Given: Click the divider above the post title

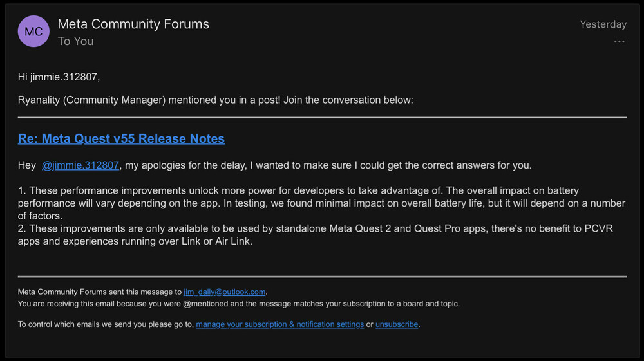Looking at the screenshot, I should pyautogui.click(x=322, y=118).
